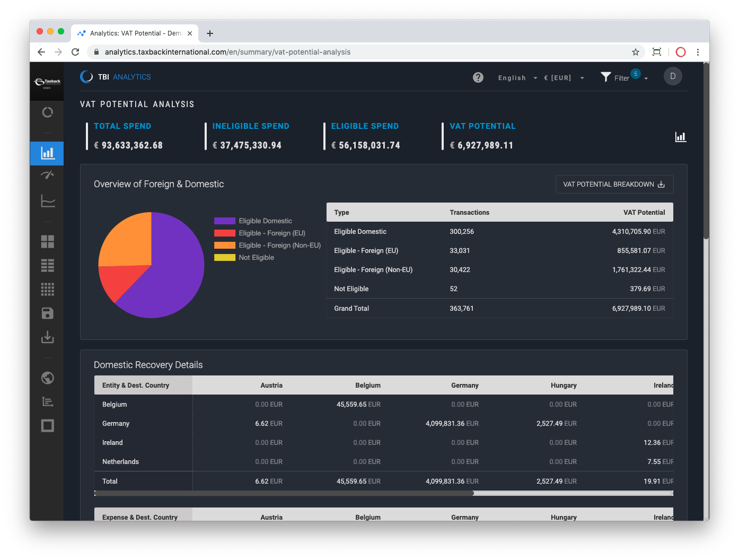Open the user avatar D
739x560 pixels.
pyautogui.click(x=673, y=76)
